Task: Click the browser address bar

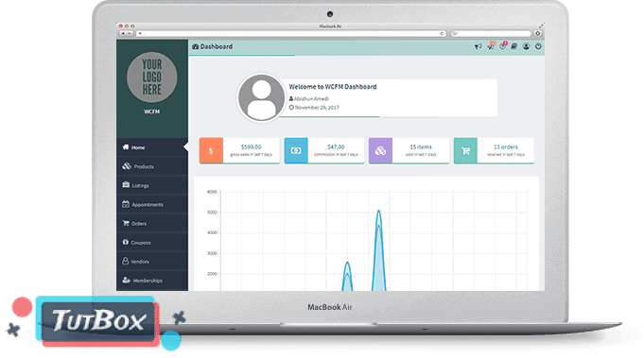Action: [291, 33]
